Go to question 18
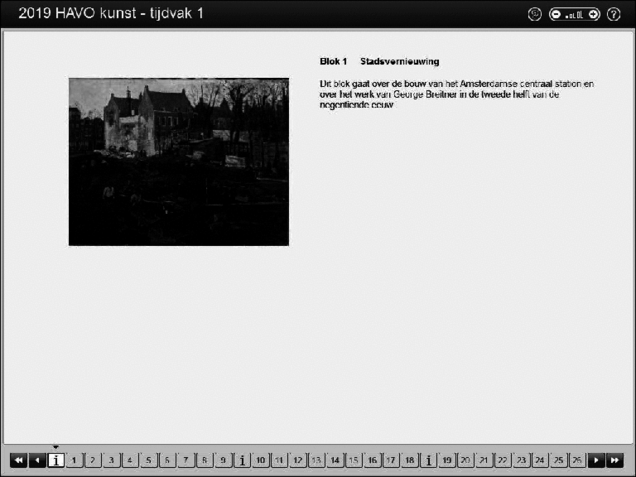 [x=410, y=460]
